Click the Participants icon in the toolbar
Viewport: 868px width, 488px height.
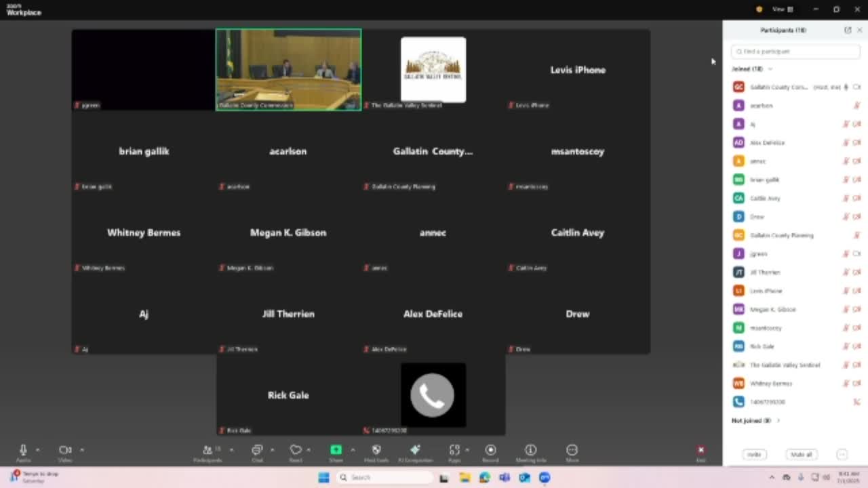click(208, 450)
